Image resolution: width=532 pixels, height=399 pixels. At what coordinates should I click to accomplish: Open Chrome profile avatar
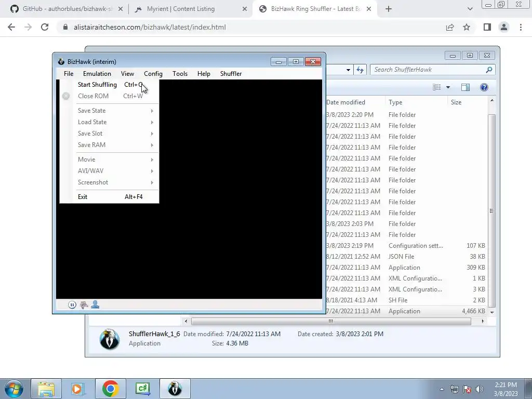point(504,27)
